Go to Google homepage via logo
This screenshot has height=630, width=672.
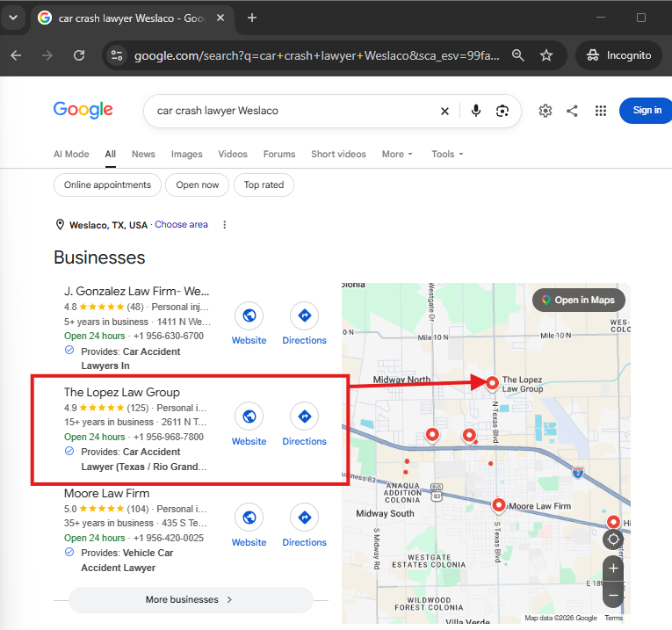click(x=83, y=110)
